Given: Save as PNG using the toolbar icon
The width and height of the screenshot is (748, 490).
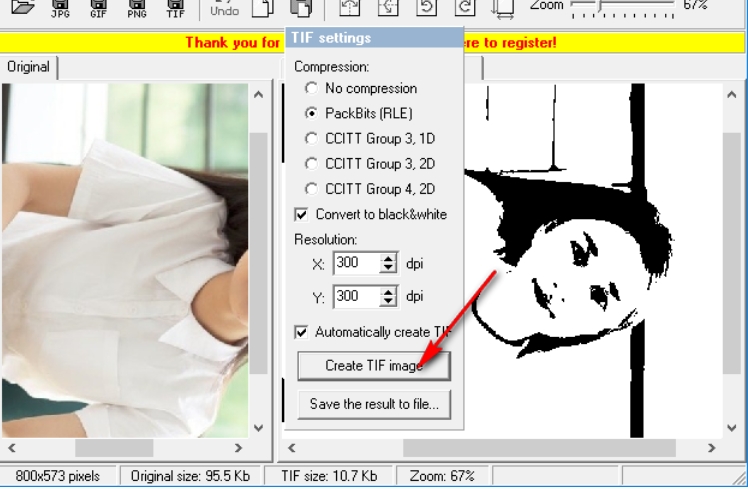Looking at the screenshot, I should pyautogui.click(x=137, y=8).
